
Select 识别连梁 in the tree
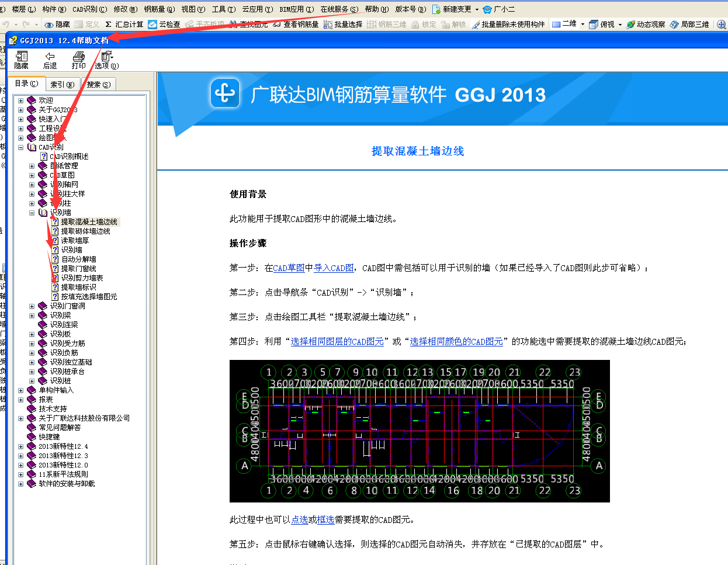pos(64,325)
